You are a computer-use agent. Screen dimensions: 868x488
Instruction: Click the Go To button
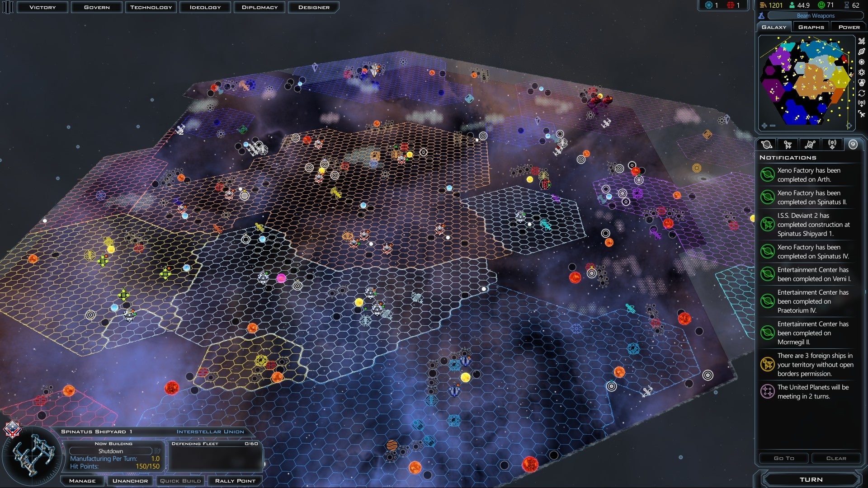pos(783,458)
